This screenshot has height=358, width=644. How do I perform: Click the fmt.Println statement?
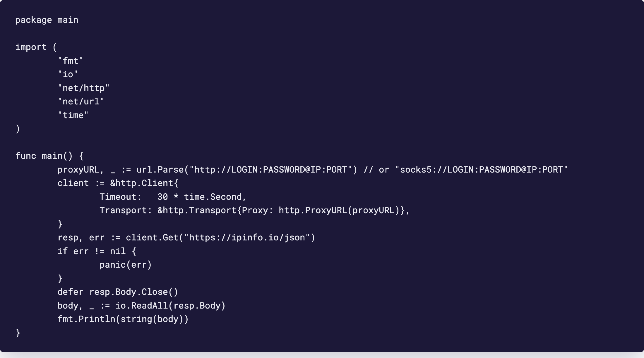(x=123, y=319)
